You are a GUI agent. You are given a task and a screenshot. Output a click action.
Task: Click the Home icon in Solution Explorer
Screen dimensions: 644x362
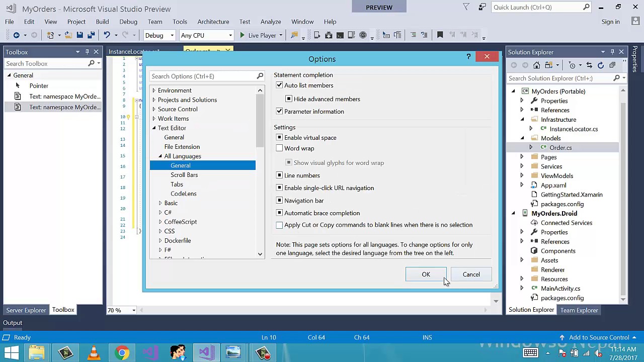pyautogui.click(x=536, y=65)
